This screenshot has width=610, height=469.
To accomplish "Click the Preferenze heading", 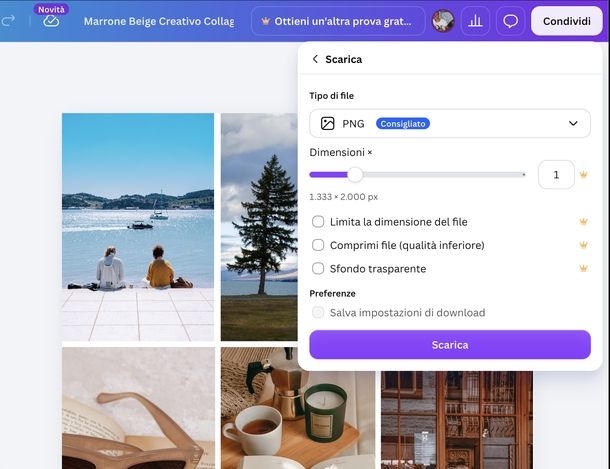I will tap(333, 294).
